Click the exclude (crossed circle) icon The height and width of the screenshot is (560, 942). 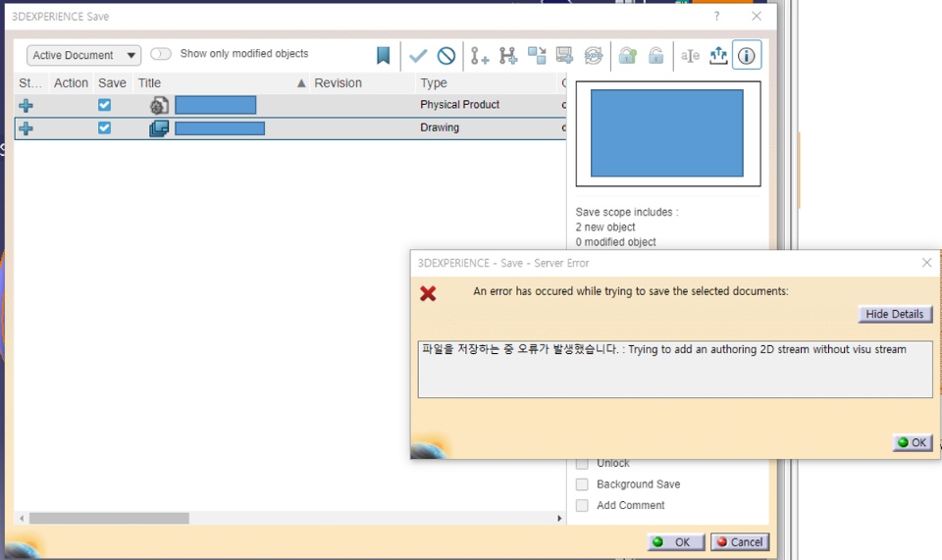point(446,56)
